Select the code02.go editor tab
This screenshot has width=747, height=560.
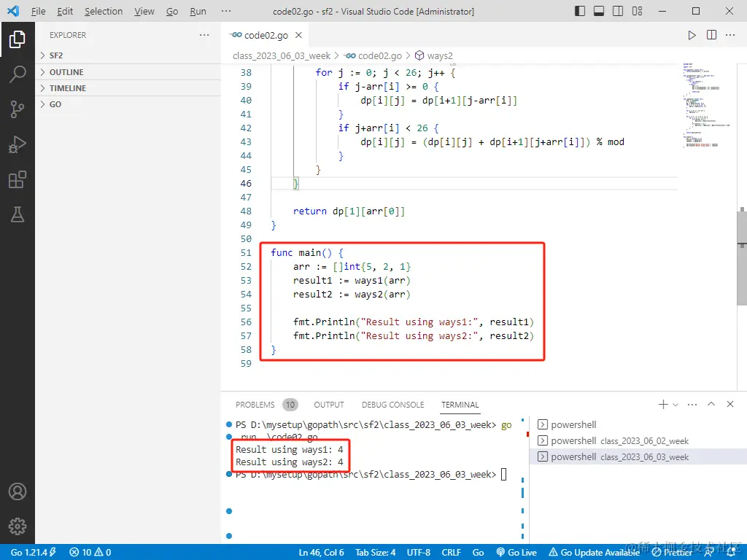click(x=264, y=35)
